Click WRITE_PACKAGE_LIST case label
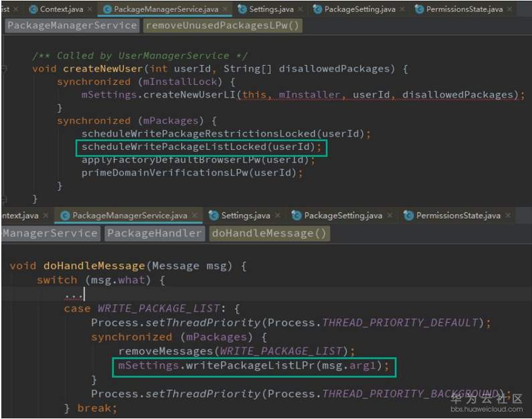This screenshot has height=419, width=532. (x=159, y=309)
